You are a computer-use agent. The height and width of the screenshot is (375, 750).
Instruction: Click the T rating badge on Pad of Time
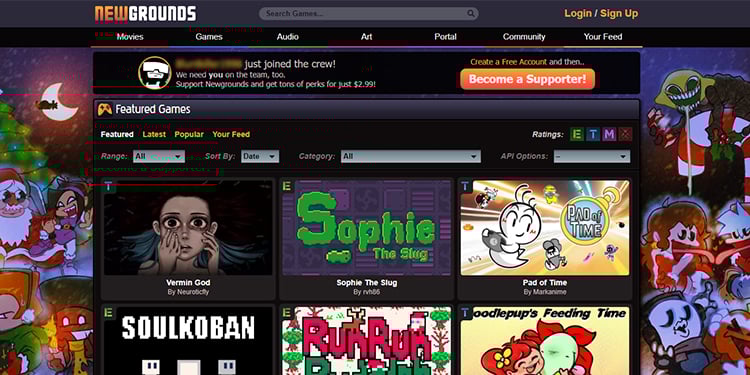point(465,186)
